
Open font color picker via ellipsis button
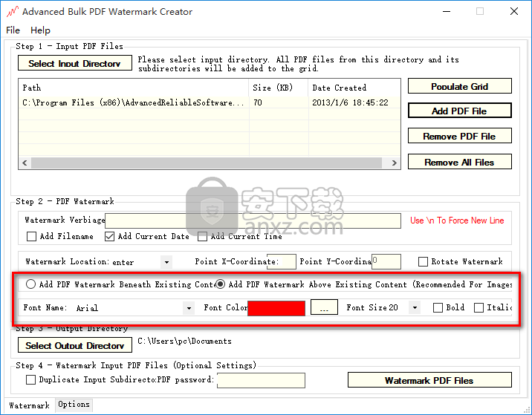[324, 307]
